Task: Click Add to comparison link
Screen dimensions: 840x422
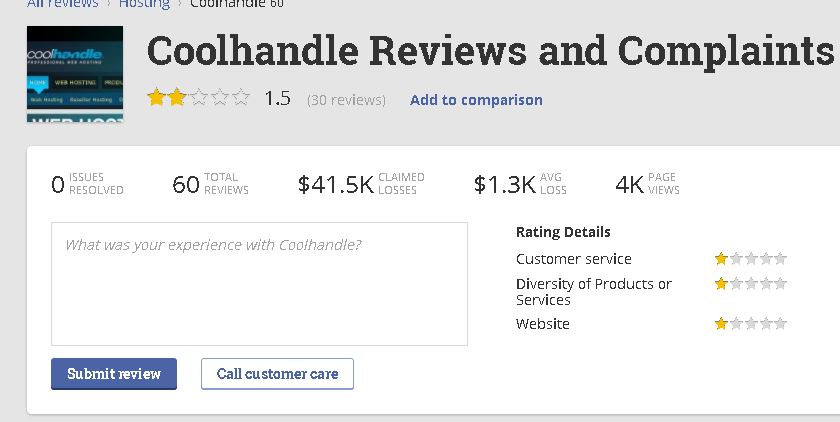Action: pyautogui.click(x=476, y=100)
